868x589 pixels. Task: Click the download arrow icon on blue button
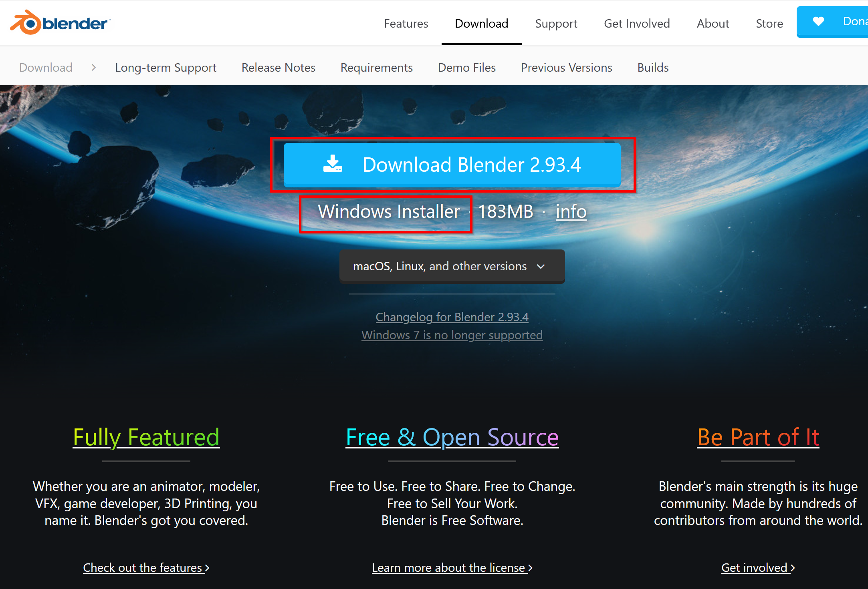point(333,164)
